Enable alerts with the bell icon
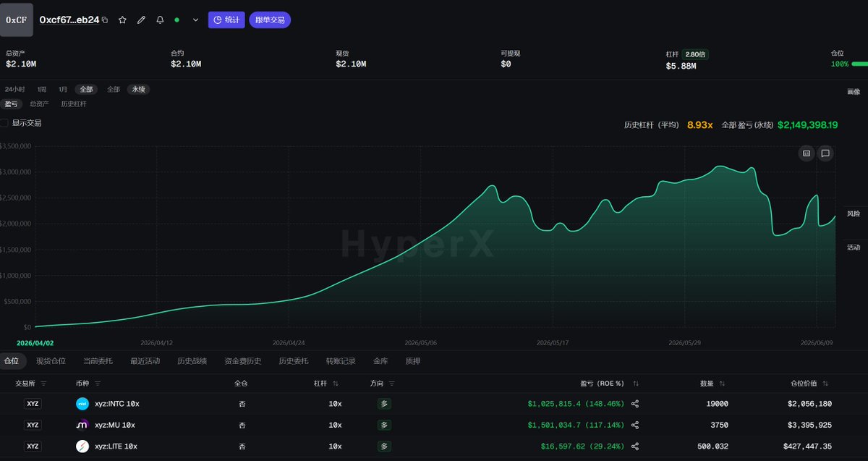Image resolution: width=868 pixels, height=461 pixels. [160, 20]
